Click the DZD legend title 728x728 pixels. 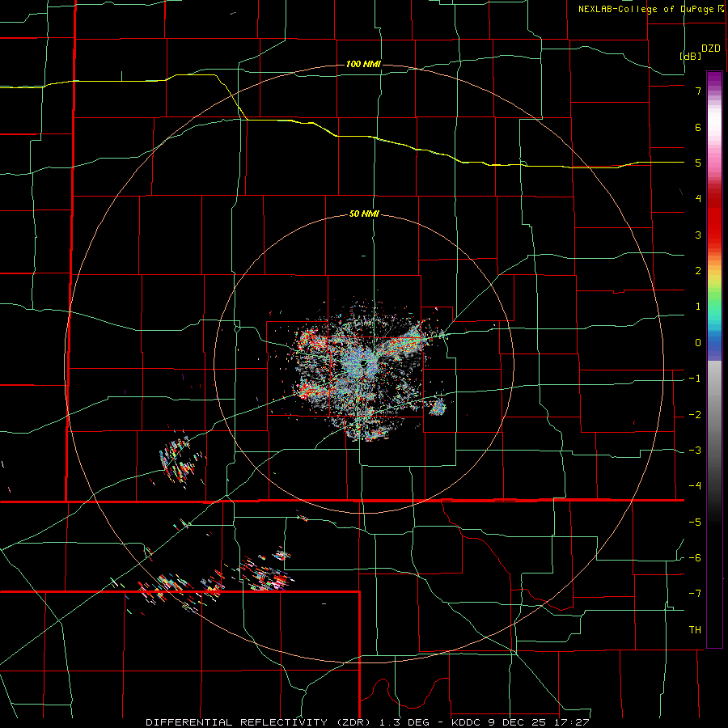pyautogui.click(x=711, y=49)
